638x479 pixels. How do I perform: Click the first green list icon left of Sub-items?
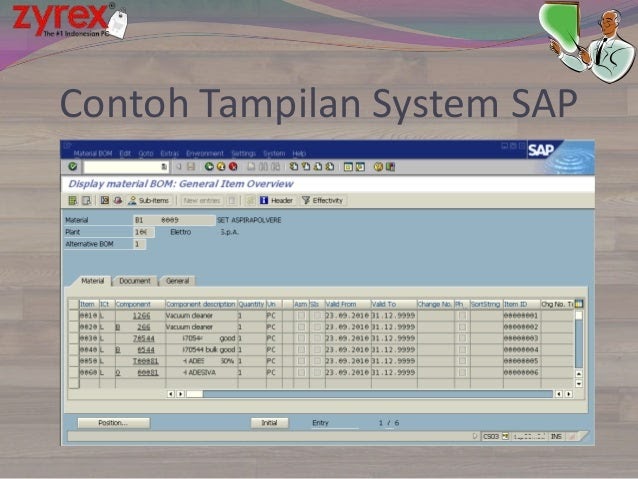click(x=73, y=200)
